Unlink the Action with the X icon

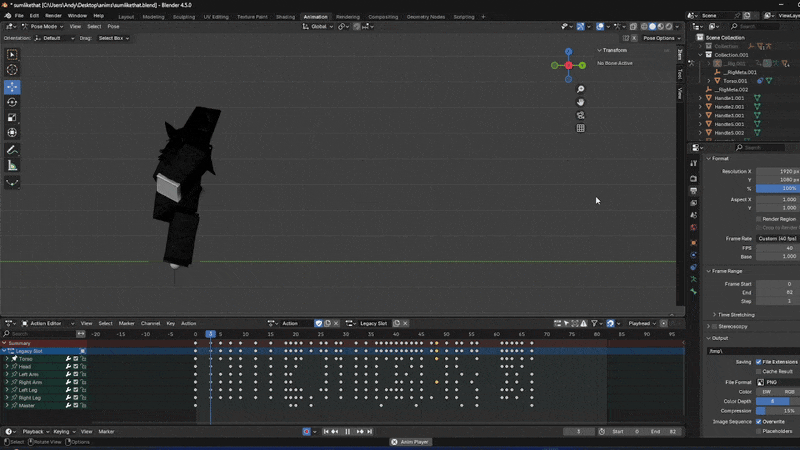[x=336, y=323]
